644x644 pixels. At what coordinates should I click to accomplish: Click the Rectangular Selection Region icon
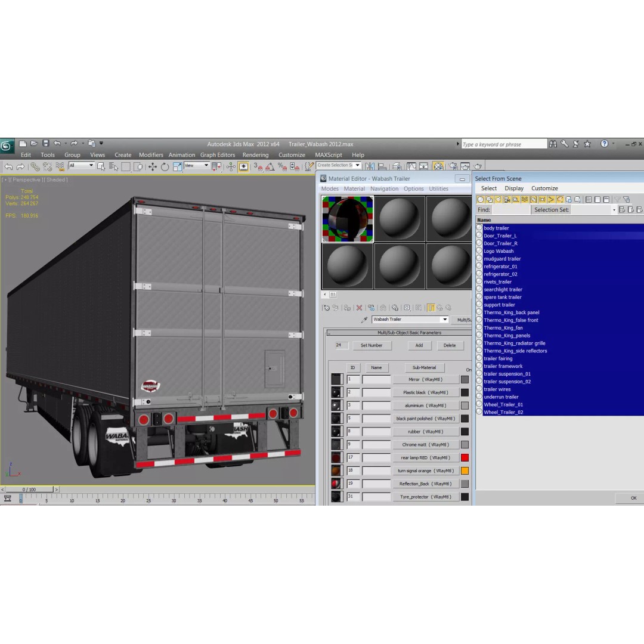point(126,167)
